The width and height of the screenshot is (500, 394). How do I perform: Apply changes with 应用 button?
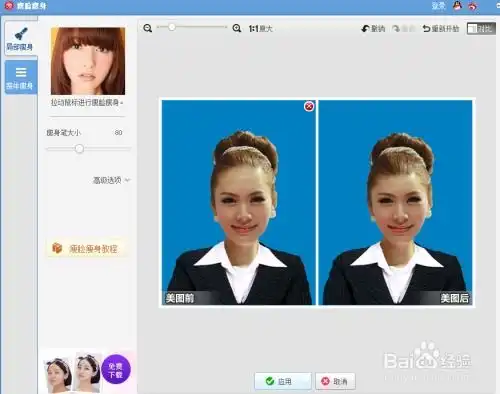click(283, 381)
